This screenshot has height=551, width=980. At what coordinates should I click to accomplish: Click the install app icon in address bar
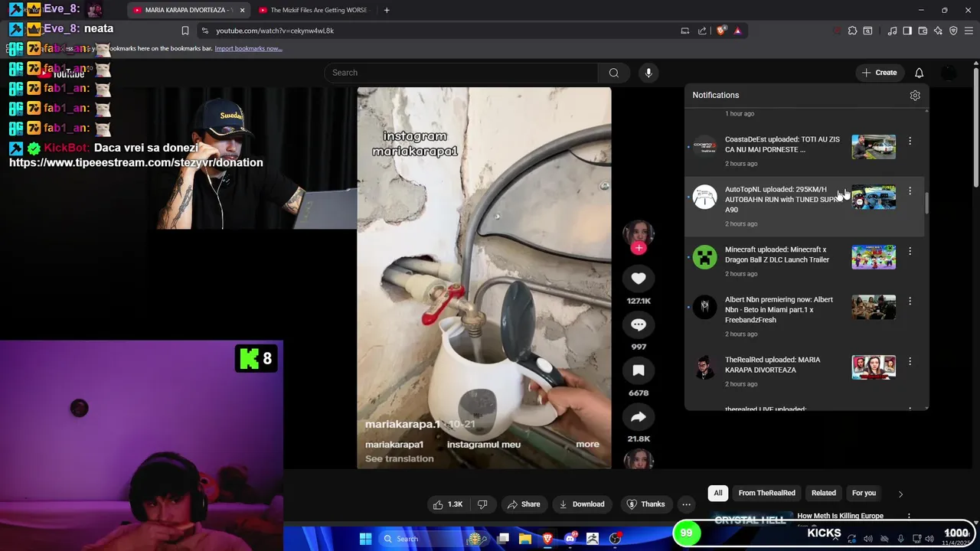click(685, 31)
